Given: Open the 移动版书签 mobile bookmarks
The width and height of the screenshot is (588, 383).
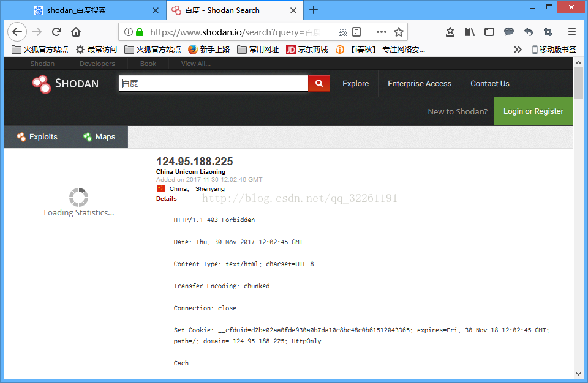Looking at the screenshot, I should [x=554, y=50].
